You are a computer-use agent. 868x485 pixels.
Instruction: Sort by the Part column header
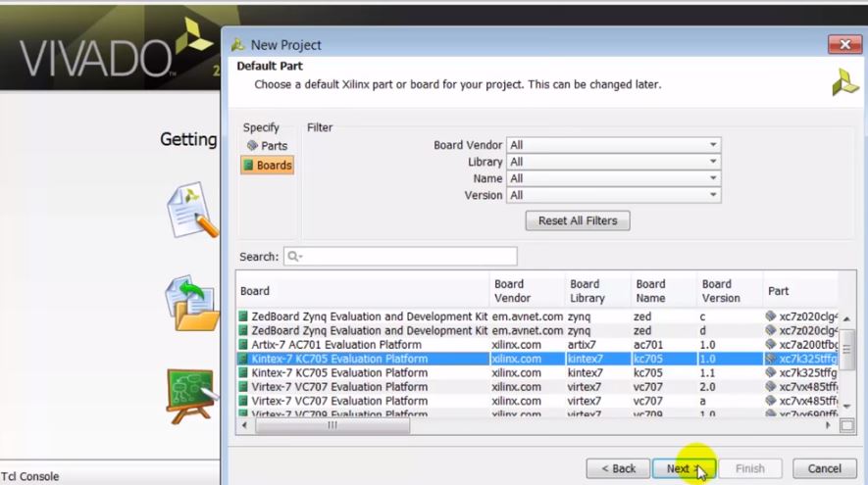[800, 291]
